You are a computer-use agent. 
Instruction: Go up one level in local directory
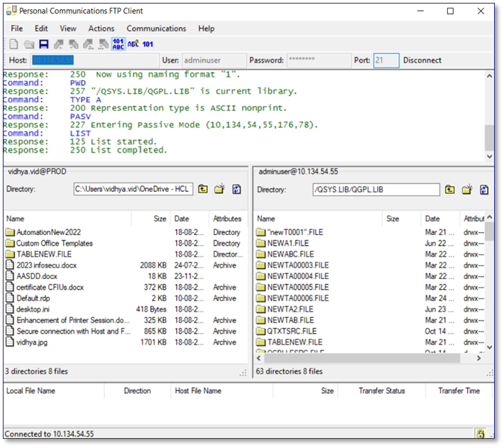[x=203, y=189]
